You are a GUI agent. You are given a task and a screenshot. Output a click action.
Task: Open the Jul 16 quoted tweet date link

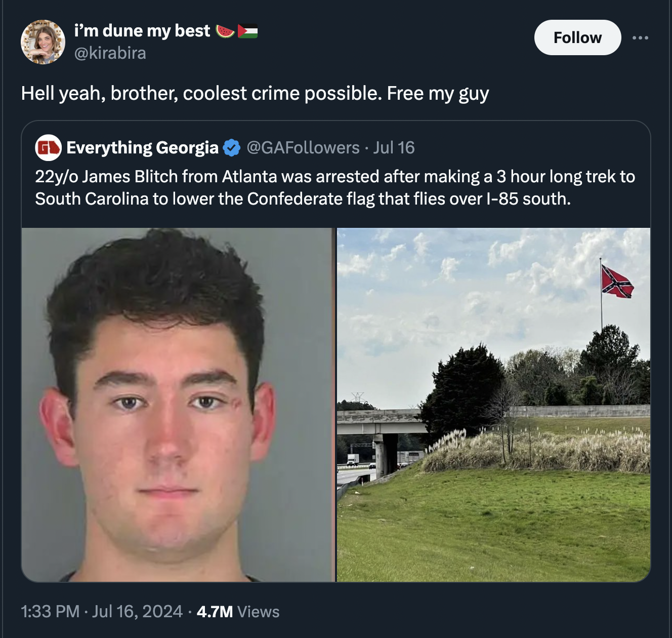tap(394, 147)
